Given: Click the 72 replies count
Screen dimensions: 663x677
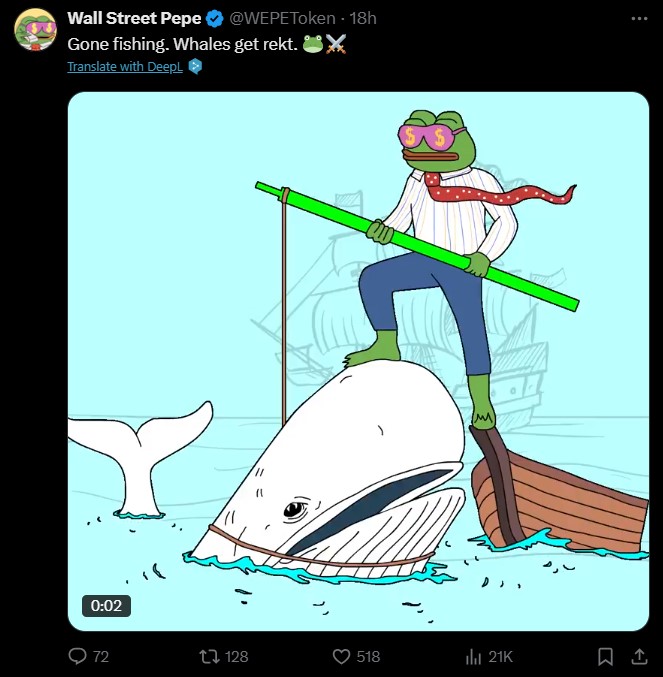Looking at the screenshot, I should pos(101,657).
